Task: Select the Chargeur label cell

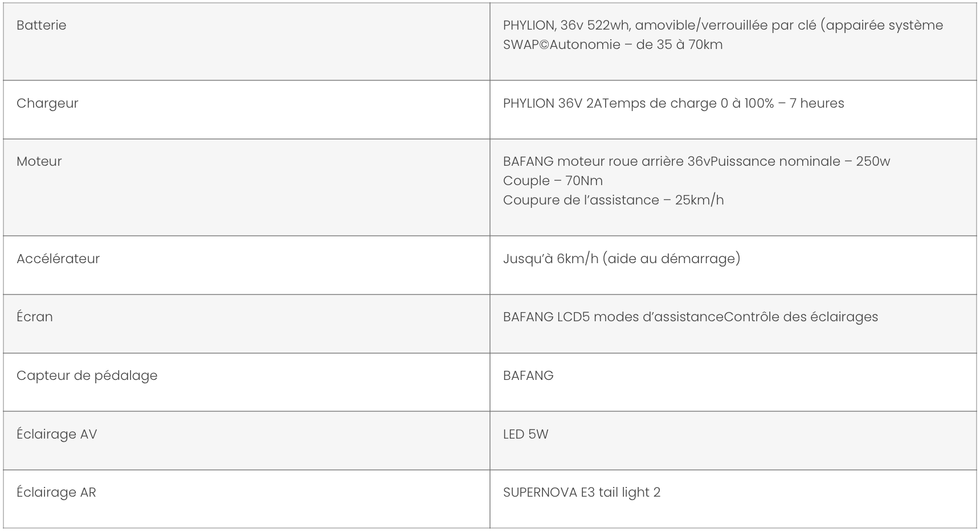Action: [x=47, y=104]
